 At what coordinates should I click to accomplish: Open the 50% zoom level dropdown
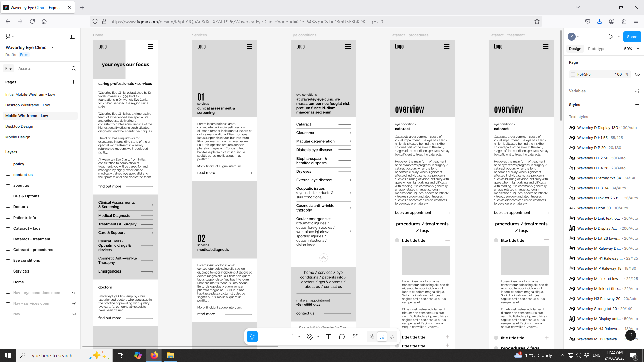[631, 49]
